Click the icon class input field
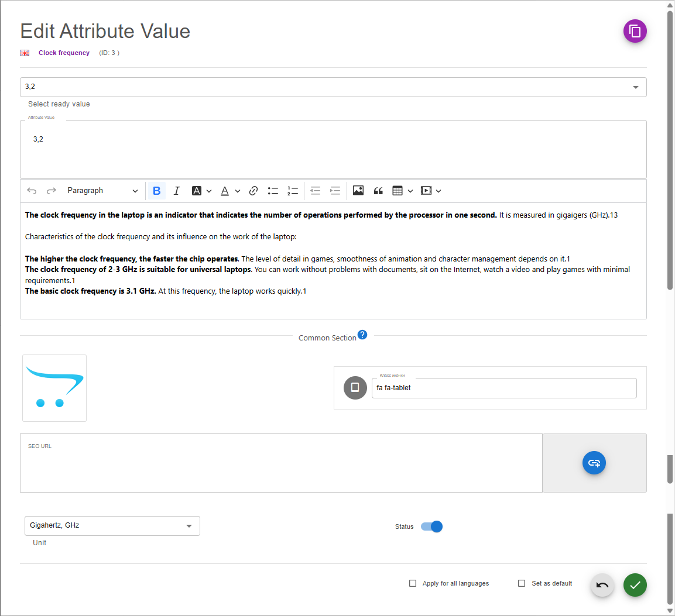675x616 pixels. tap(503, 388)
